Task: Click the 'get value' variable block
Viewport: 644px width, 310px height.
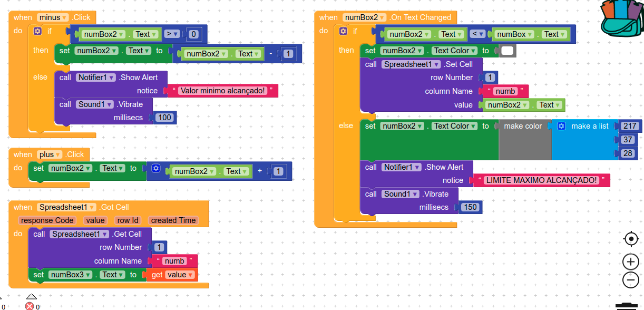Action: coord(172,275)
